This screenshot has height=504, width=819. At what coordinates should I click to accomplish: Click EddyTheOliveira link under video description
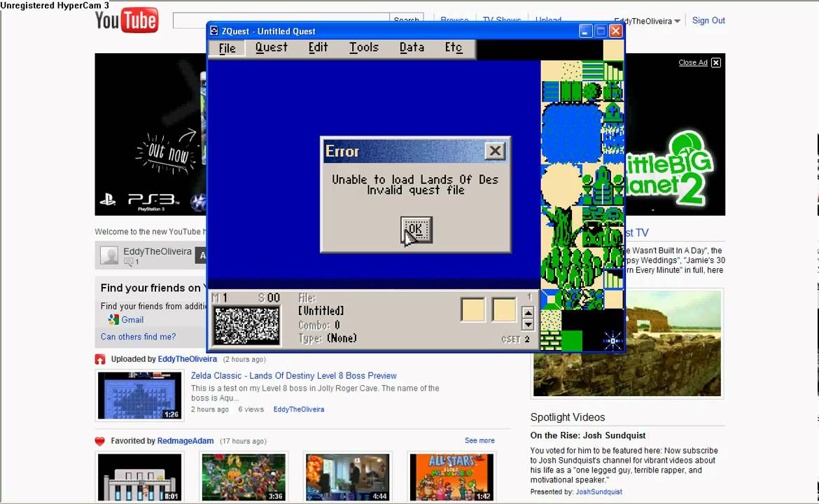pyautogui.click(x=299, y=409)
